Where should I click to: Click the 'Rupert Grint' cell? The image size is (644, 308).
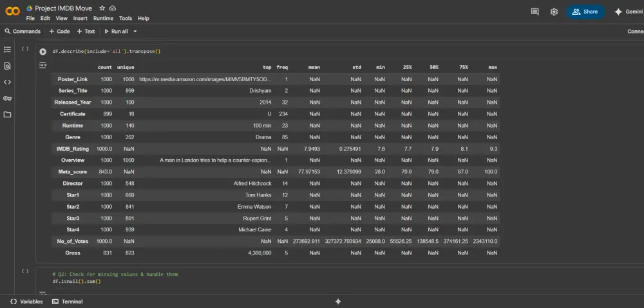pyautogui.click(x=257, y=218)
